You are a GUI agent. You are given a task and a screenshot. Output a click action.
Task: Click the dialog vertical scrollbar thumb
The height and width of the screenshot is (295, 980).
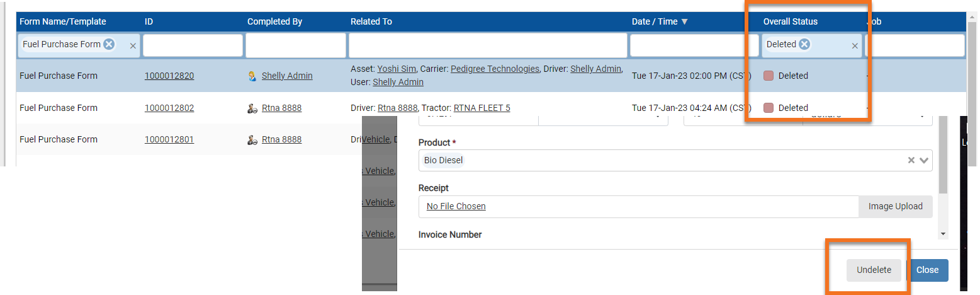tap(943, 154)
